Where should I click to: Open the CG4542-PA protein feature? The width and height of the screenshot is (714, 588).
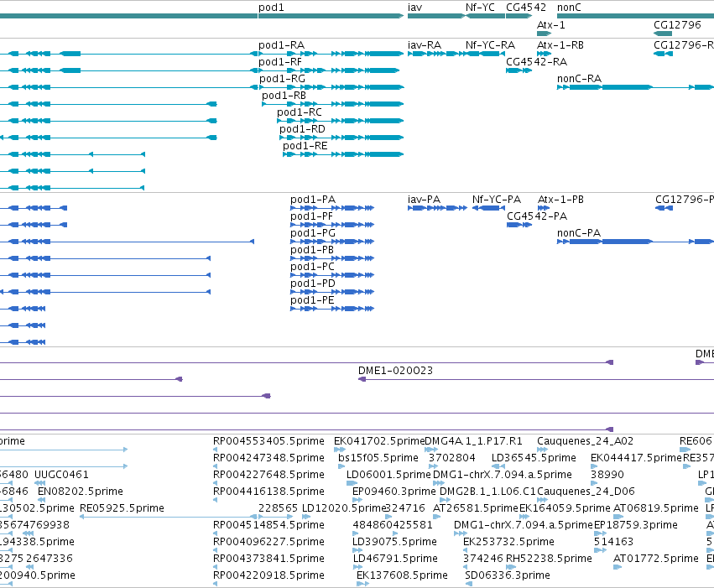pos(537,216)
